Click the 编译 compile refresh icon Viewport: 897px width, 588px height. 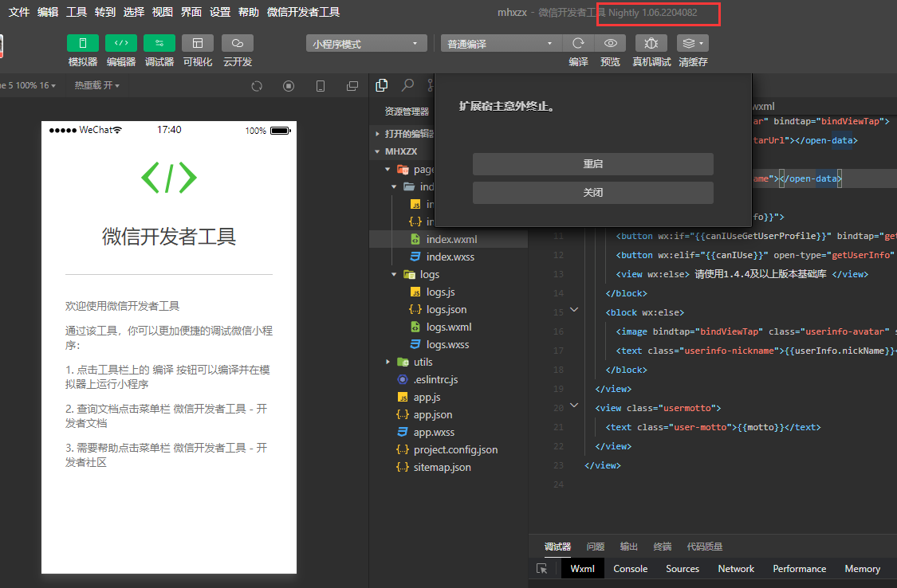coord(578,44)
